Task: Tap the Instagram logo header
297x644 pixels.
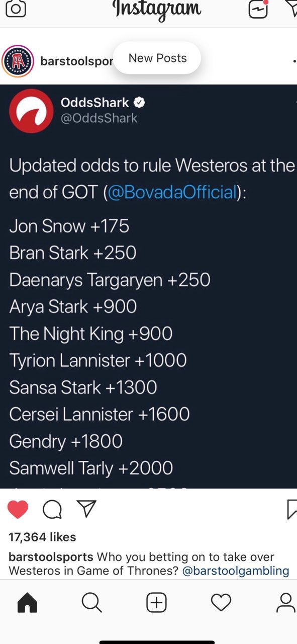Action: click(157, 9)
